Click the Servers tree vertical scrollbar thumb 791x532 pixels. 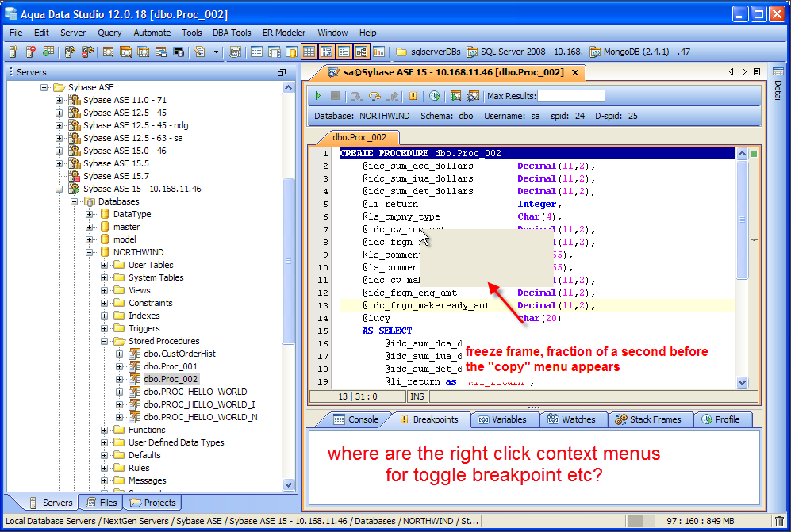pos(289,261)
